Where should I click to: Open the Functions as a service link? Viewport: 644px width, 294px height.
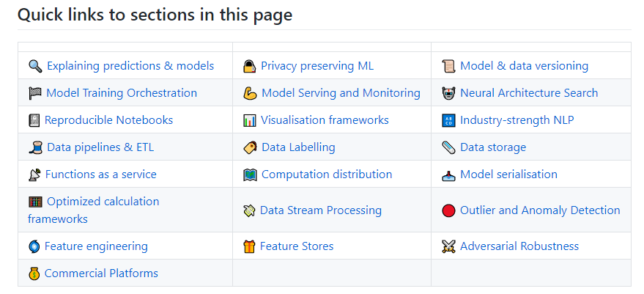100,174
